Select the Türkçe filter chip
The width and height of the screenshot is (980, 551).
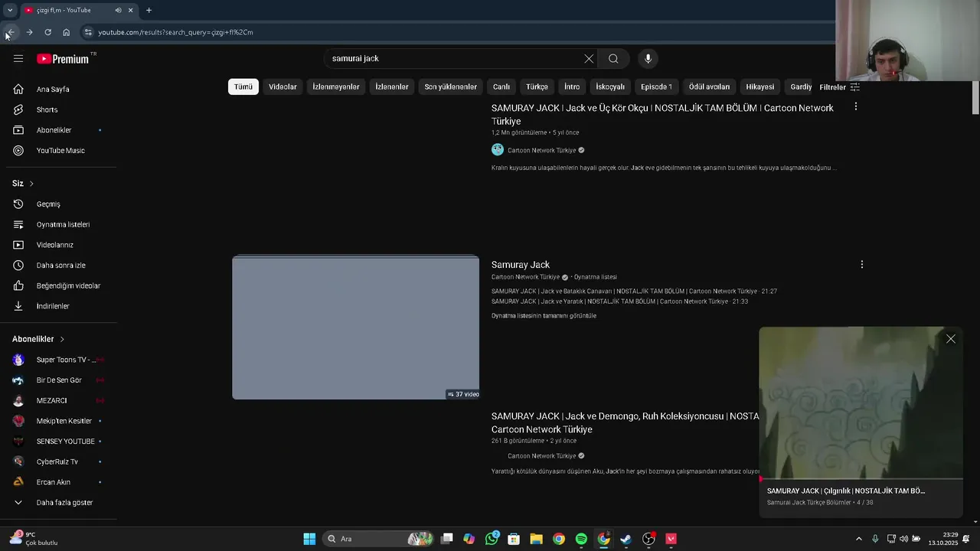(537, 86)
